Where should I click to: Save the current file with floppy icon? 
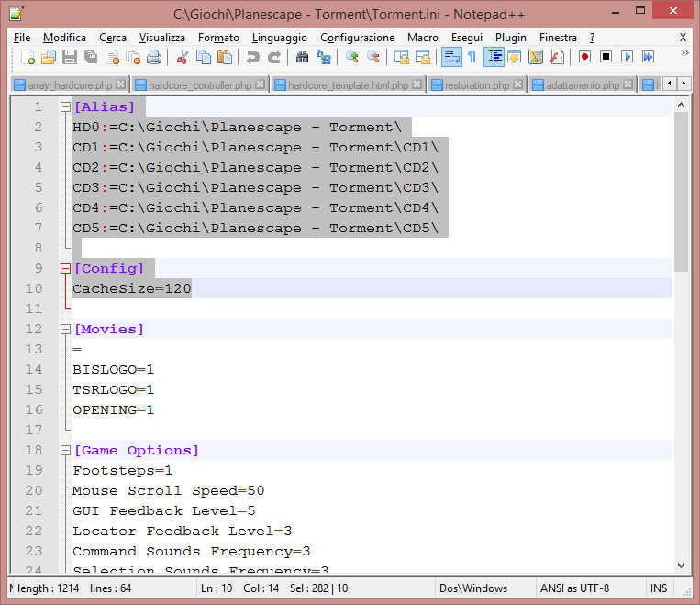70,57
